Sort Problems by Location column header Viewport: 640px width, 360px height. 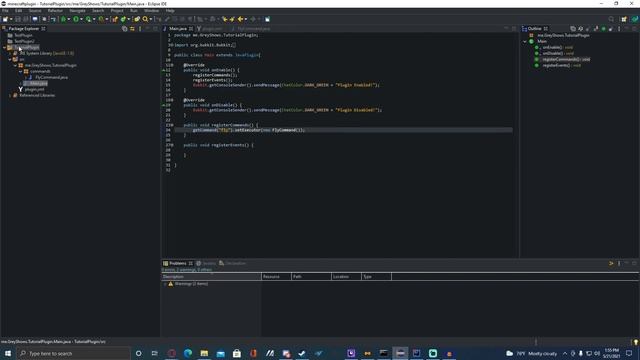[x=346, y=277]
